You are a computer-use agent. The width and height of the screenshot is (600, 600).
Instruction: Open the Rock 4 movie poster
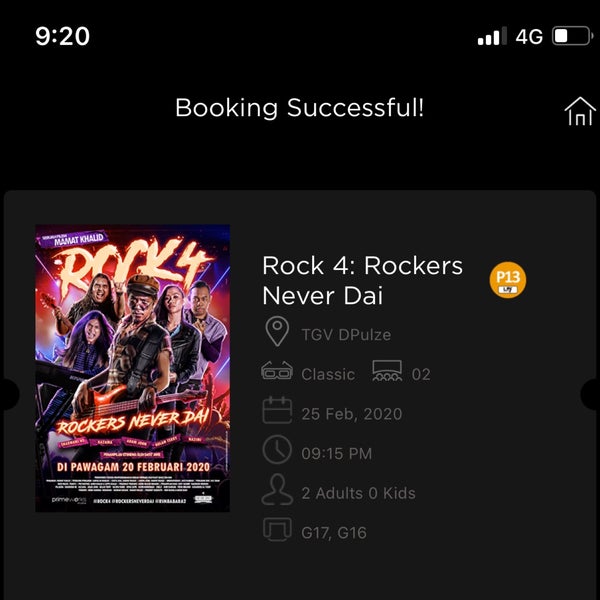click(133, 368)
